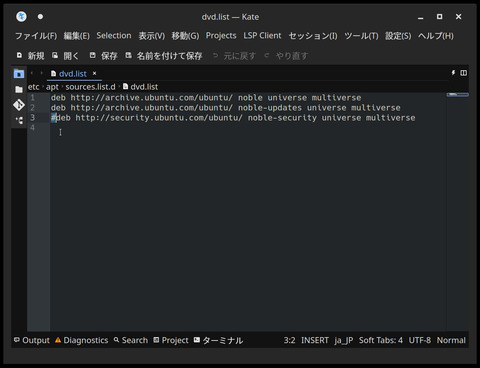
Task: Click line number 2 in gutter
Action: tap(33, 108)
